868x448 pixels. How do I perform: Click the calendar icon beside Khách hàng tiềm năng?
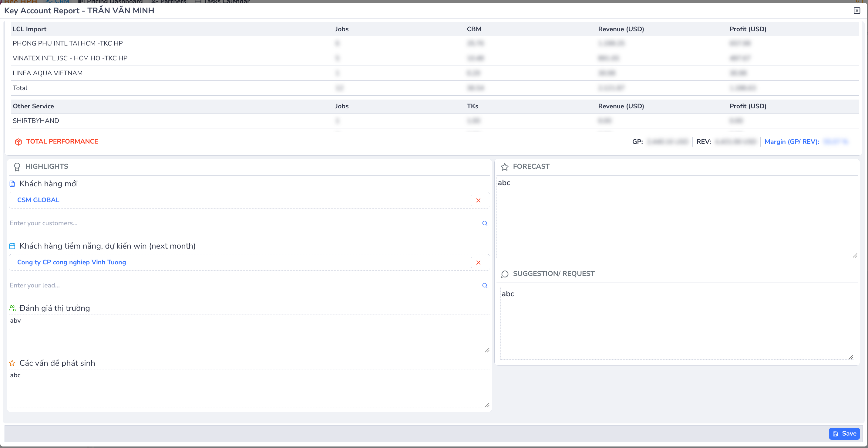12,246
